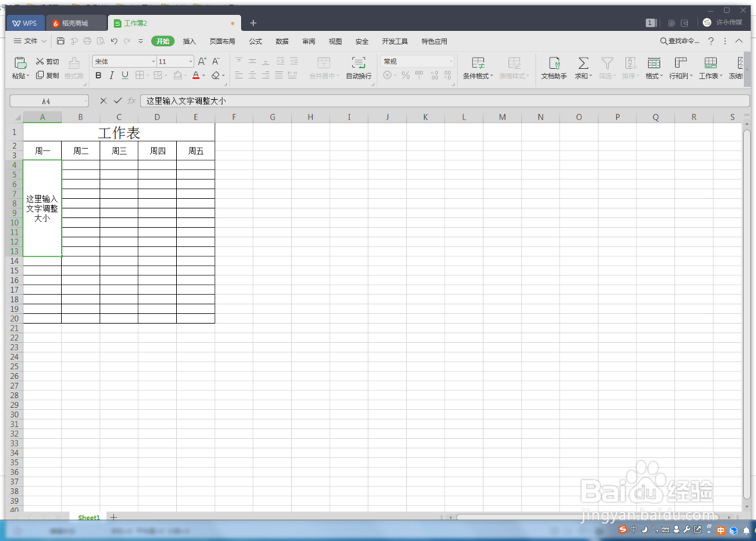Collapse the ribbon with the chevron
The image size is (756, 541).
(739, 41)
